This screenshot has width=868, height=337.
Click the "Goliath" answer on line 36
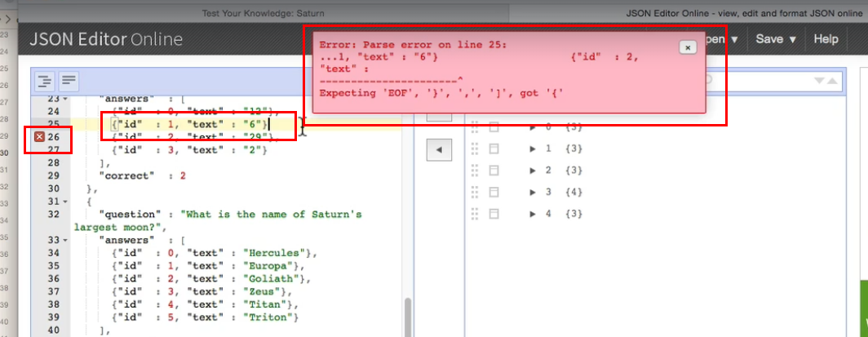point(272,279)
